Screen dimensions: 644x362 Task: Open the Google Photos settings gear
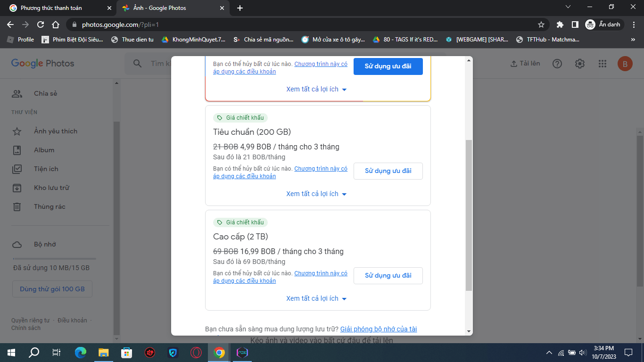point(580,64)
